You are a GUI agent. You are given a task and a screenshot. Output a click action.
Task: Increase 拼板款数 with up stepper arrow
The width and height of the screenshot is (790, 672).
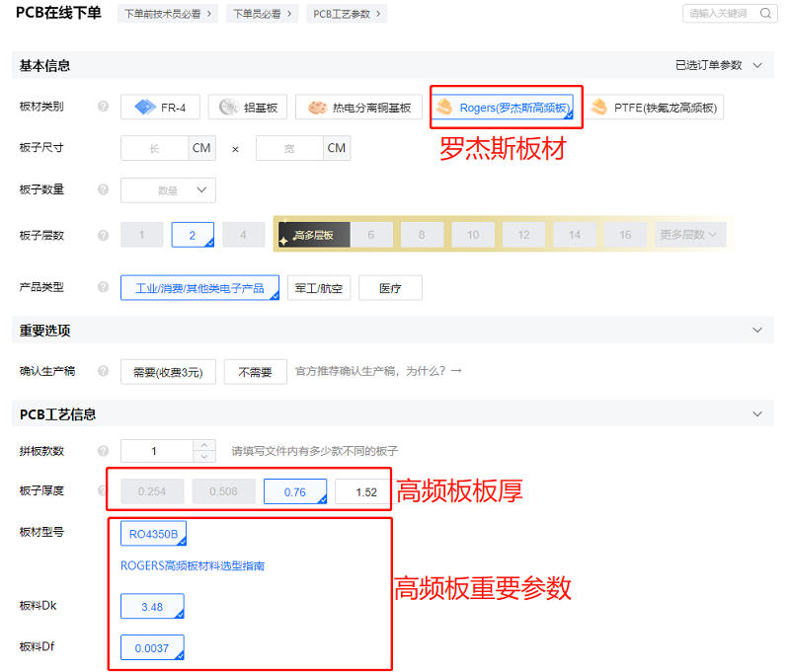point(204,445)
